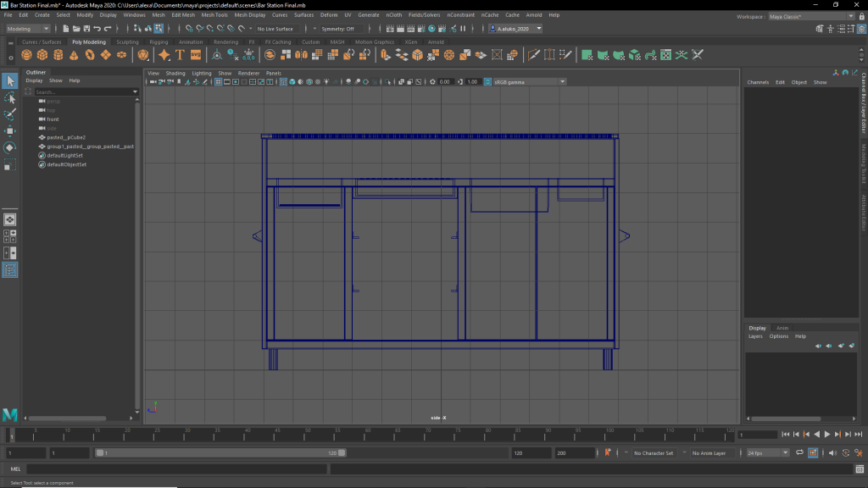Screen dimensions: 868x488
Task: Toggle loop playback mode icon
Action: [801, 453]
